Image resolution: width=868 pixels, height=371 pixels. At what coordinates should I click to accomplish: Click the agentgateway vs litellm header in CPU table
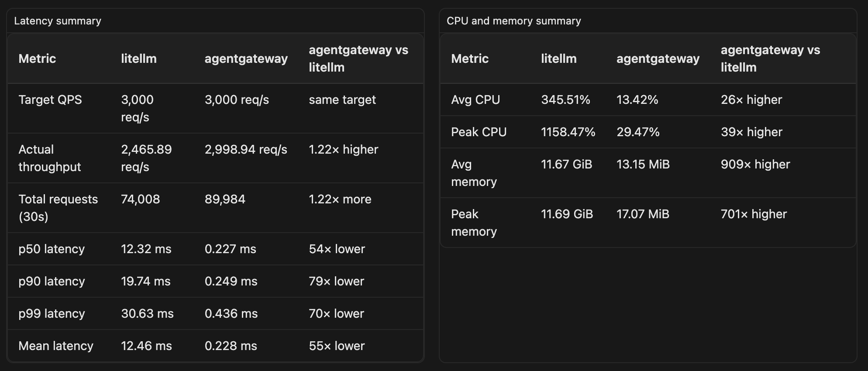[x=770, y=58]
